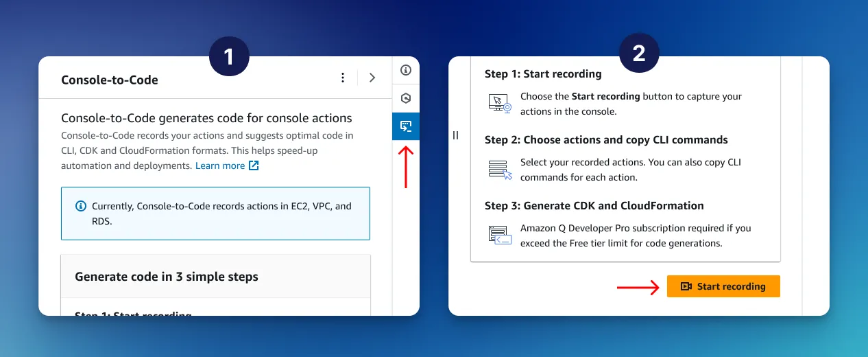
Task: Click 'Step 3: Generate CDK and CloudFormation' heading
Action: (x=594, y=205)
